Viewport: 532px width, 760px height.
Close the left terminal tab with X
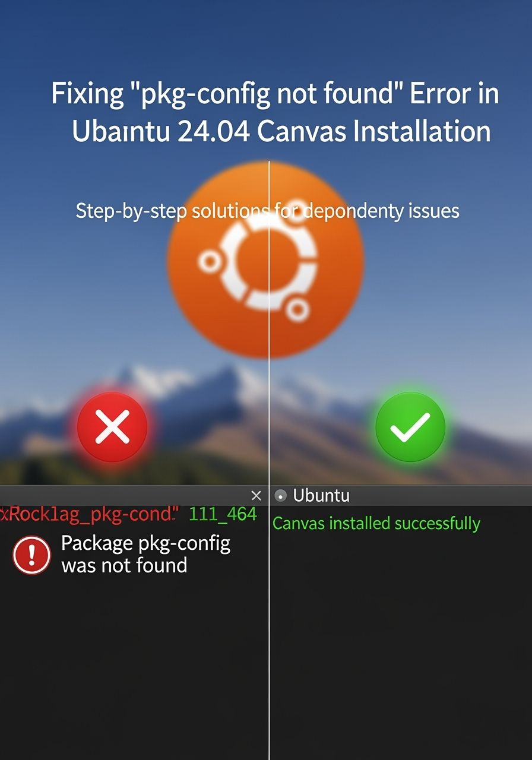tap(256, 495)
